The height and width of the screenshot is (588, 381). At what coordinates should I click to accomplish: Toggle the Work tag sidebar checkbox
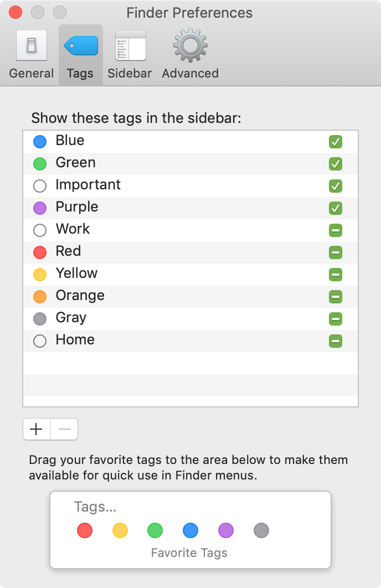[x=336, y=230]
